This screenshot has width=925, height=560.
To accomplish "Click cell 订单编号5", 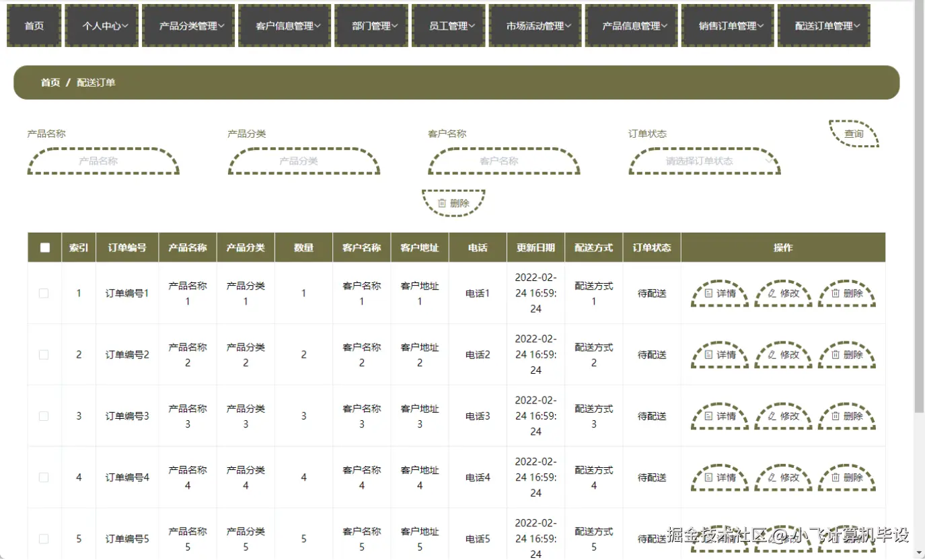I will 127,538.
